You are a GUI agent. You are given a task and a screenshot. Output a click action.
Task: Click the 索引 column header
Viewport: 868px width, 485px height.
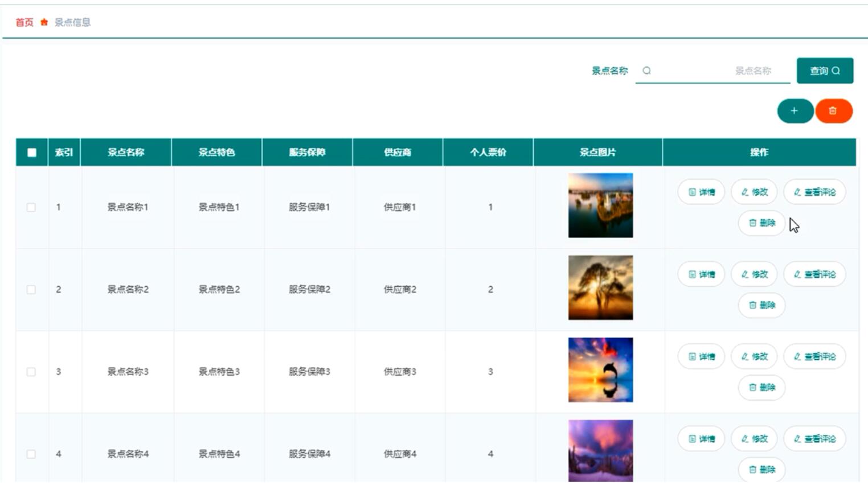click(64, 153)
